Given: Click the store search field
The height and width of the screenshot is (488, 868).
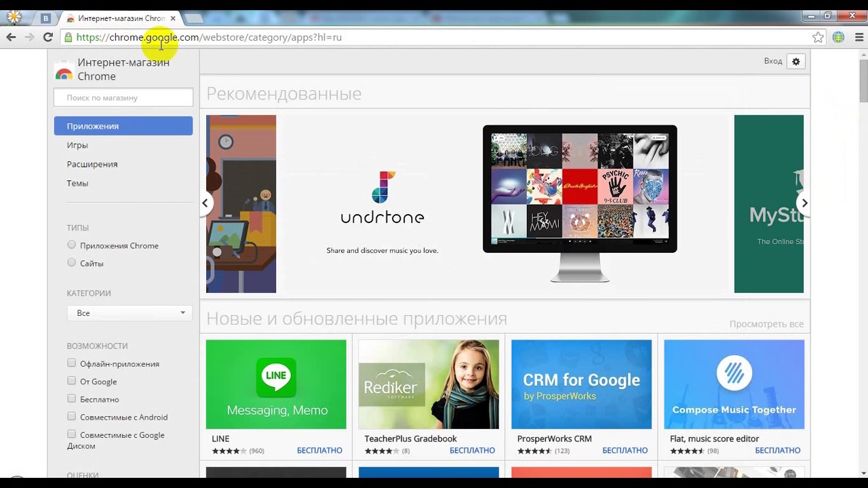Looking at the screenshot, I should pos(123,98).
